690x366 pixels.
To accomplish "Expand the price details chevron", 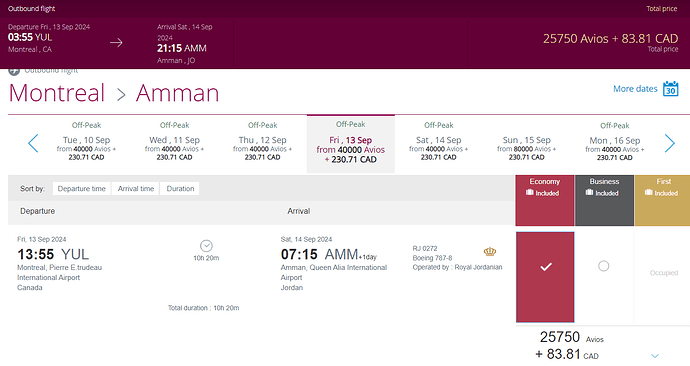I will coord(655,355).
